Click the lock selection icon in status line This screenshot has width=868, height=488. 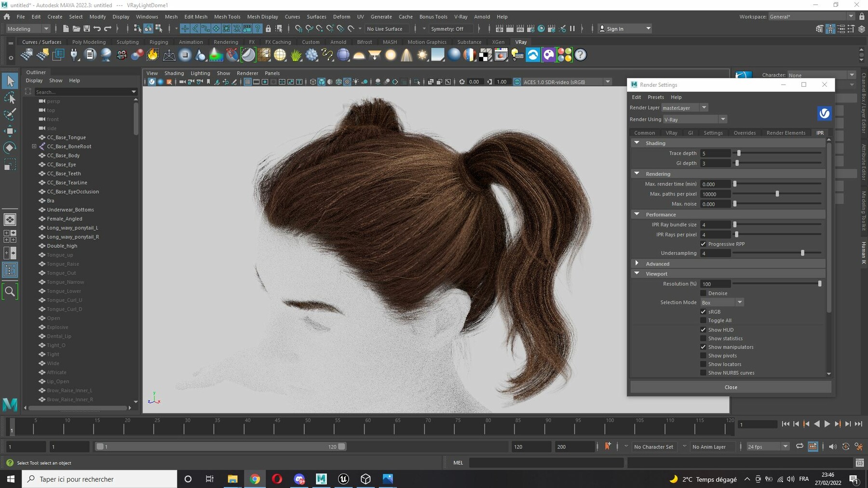click(x=268, y=29)
